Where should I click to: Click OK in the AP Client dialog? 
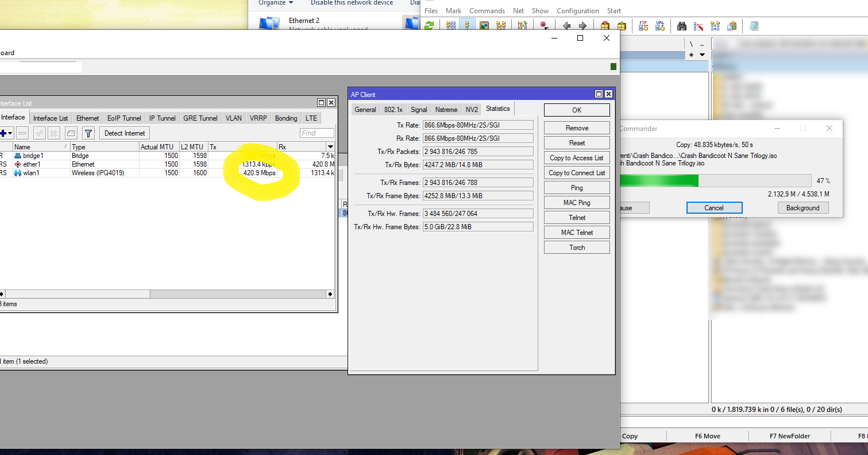(x=577, y=110)
